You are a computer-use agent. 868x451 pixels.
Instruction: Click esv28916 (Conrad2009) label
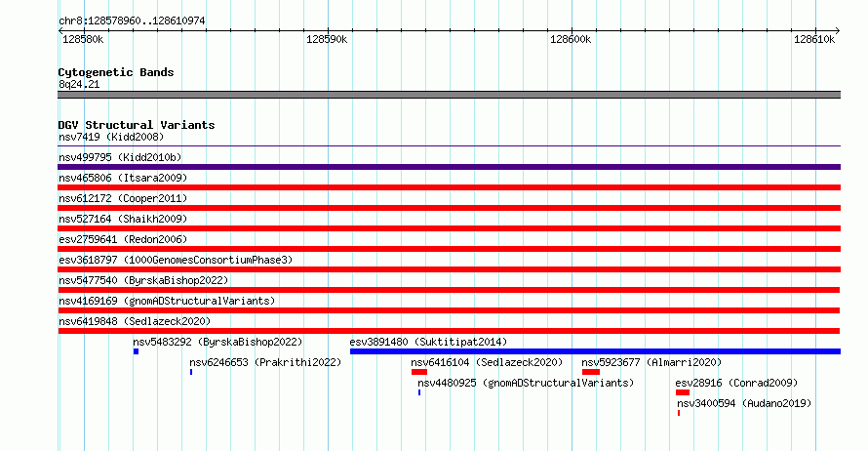click(736, 383)
